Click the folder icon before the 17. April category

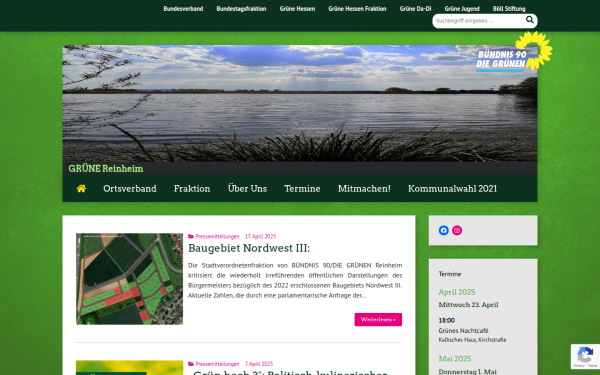(191, 237)
